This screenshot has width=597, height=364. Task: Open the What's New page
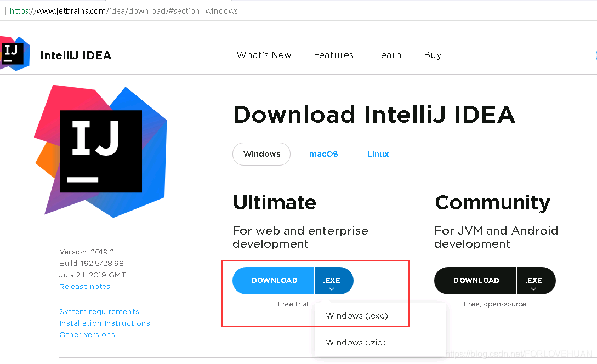tap(264, 55)
